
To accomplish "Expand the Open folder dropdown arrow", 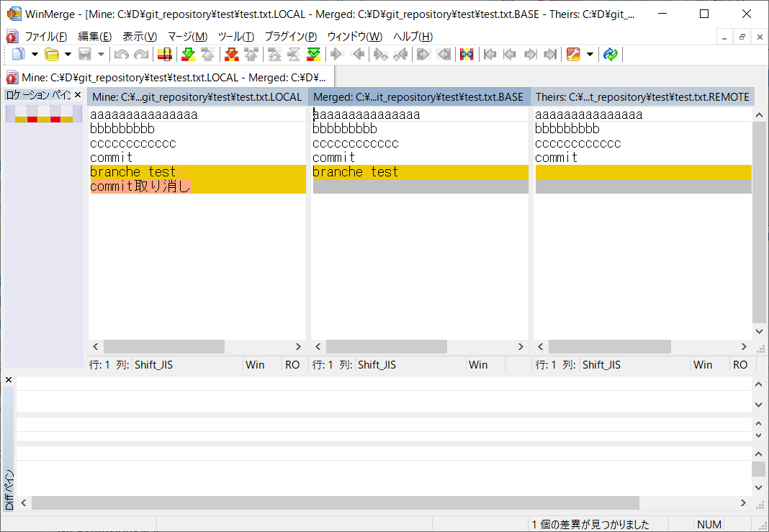I will (68, 54).
